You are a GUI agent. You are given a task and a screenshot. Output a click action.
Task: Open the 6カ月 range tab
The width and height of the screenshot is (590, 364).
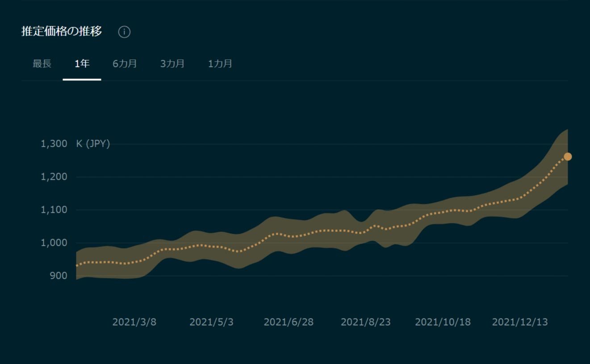pyautogui.click(x=125, y=64)
